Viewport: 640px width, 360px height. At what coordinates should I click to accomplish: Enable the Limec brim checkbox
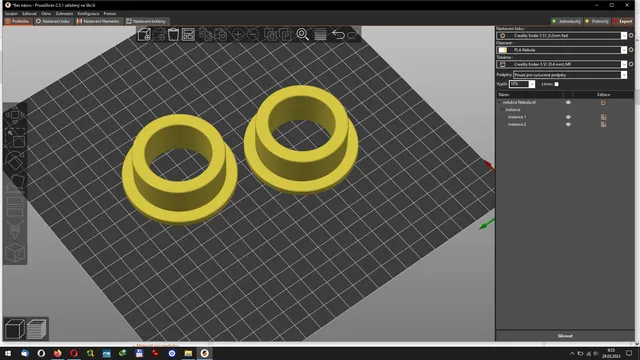pos(556,84)
